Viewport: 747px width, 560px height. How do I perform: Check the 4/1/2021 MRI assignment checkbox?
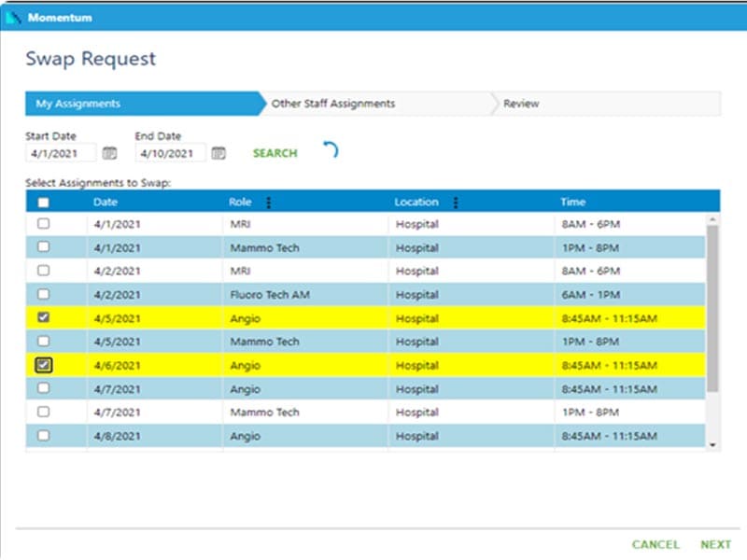point(43,223)
